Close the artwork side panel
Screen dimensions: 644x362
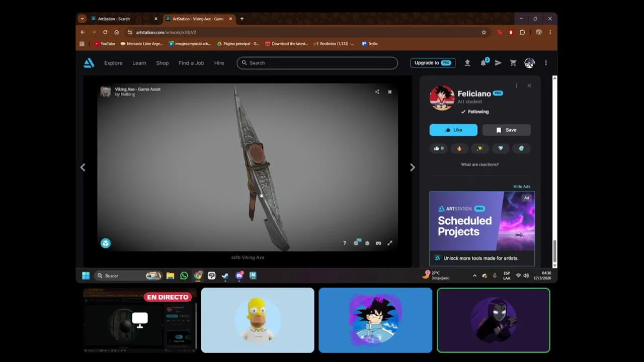[529, 85]
